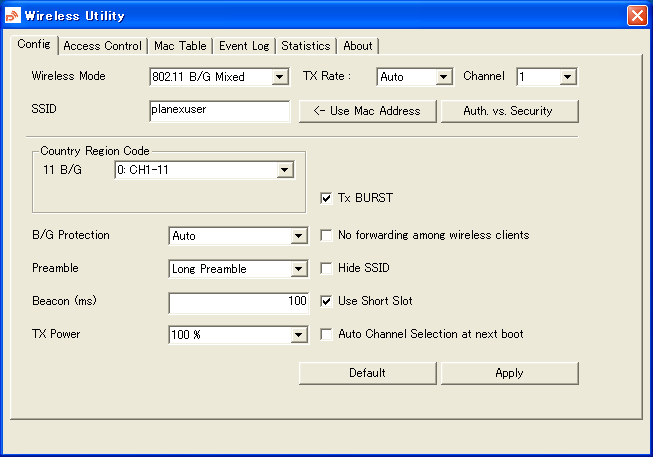Click the Country Region Code group label
The width and height of the screenshot is (653, 457).
pyautogui.click(x=95, y=151)
